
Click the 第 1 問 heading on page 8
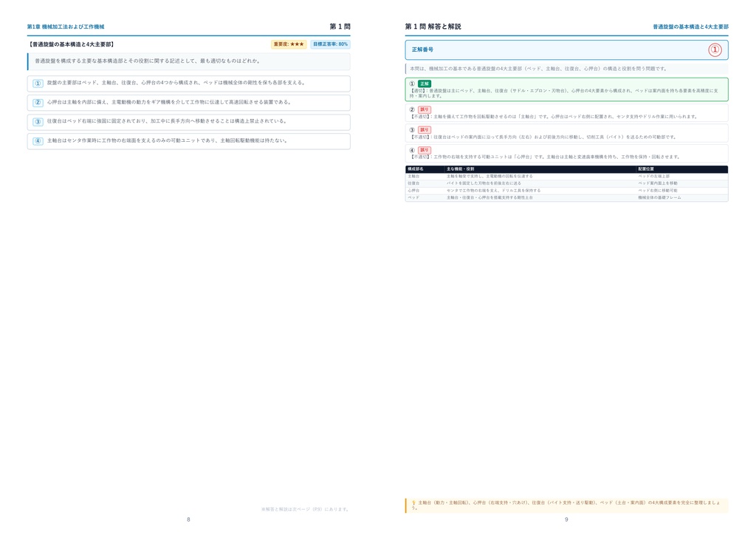pos(340,27)
